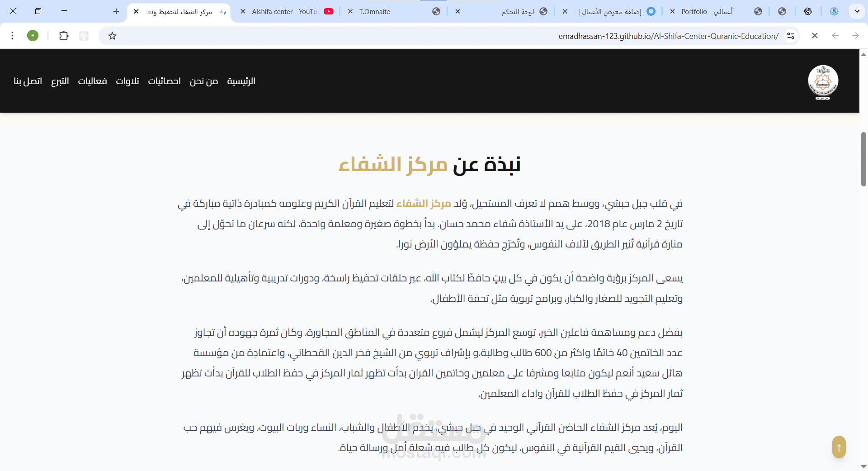
Task: Click the greyed-out extension icon beside Extensions
Action: pyautogui.click(x=84, y=36)
